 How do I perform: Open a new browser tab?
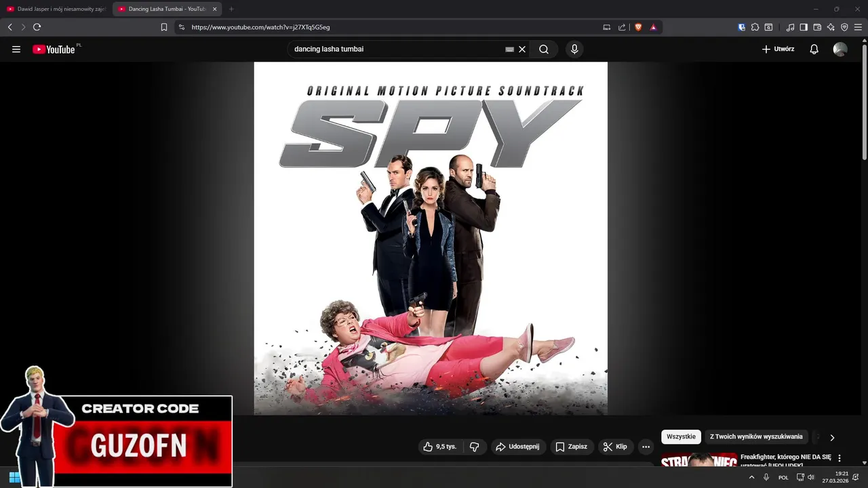(x=231, y=9)
